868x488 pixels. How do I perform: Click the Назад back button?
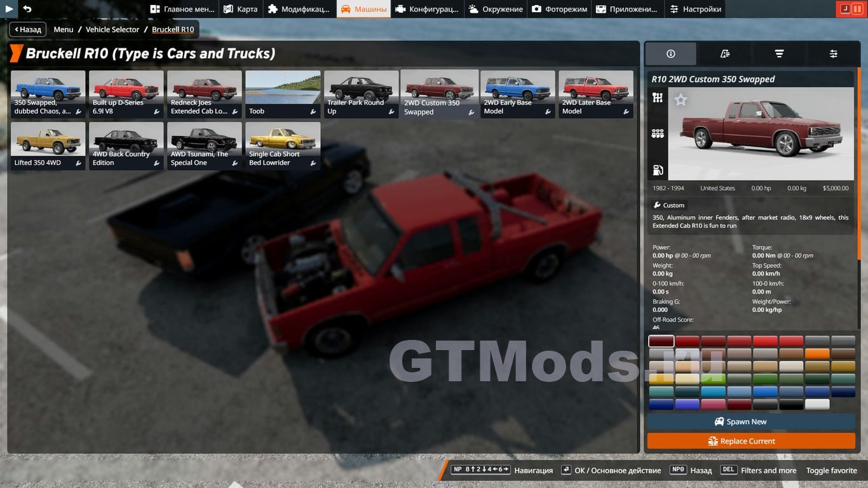tap(28, 29)
